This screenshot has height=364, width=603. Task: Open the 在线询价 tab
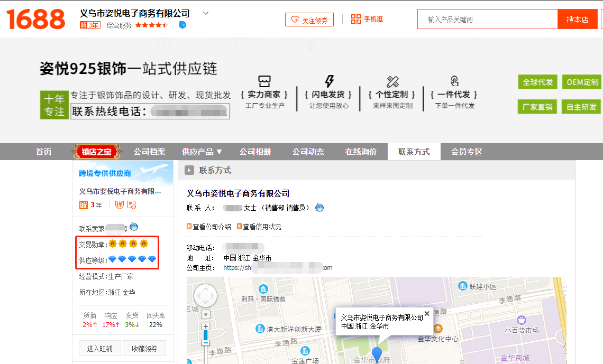(x=361, y=152)
